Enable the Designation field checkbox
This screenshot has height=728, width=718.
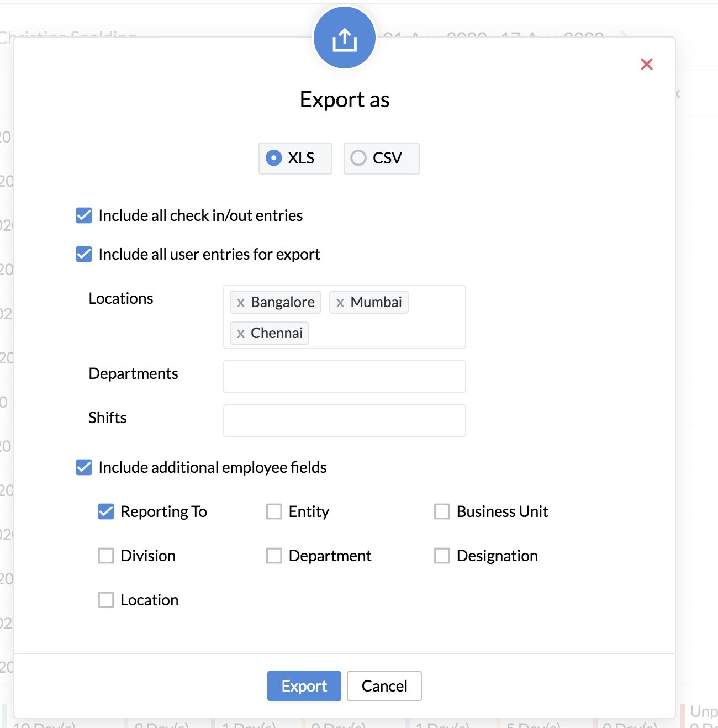[442, 556]
